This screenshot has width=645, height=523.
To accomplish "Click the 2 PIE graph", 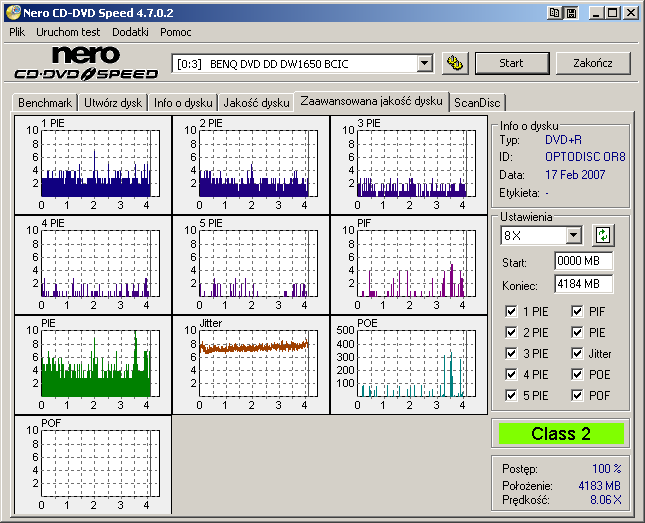I will (x=251, y=165).
